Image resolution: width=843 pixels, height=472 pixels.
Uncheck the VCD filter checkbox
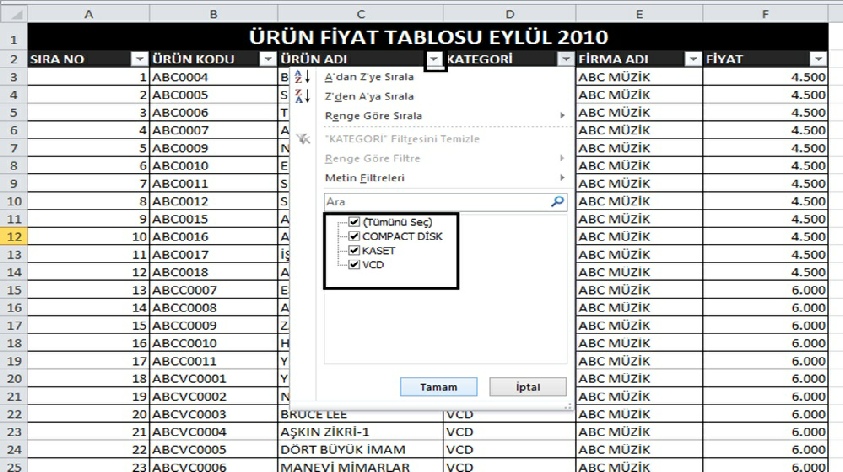354,265
